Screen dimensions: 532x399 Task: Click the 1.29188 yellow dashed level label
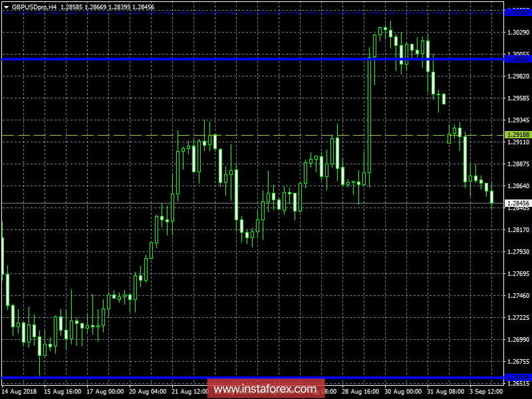[x=518, y=135]
